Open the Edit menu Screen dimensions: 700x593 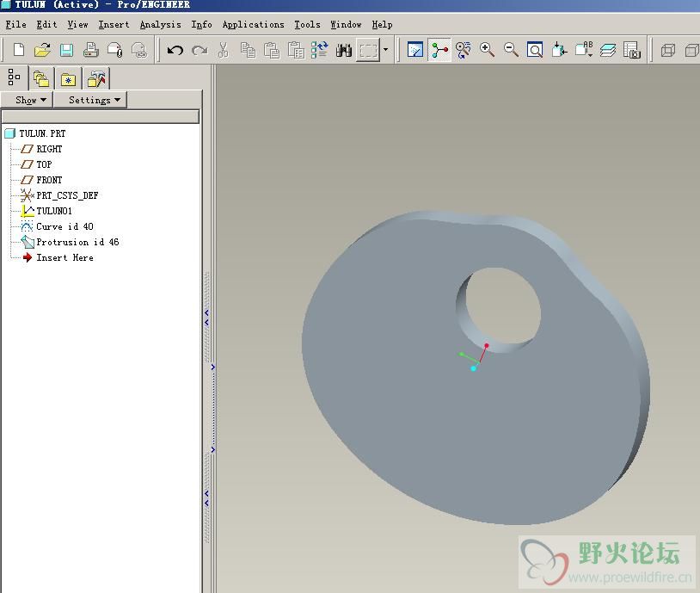[x=47, y=25]
